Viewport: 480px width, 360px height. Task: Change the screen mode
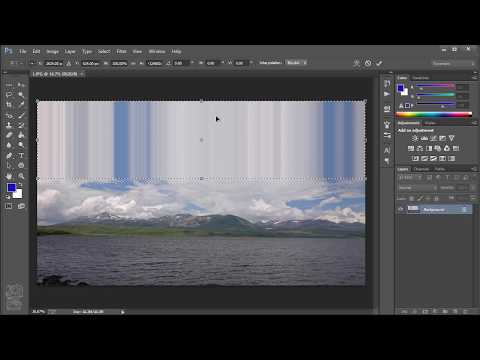coord(21,206)
